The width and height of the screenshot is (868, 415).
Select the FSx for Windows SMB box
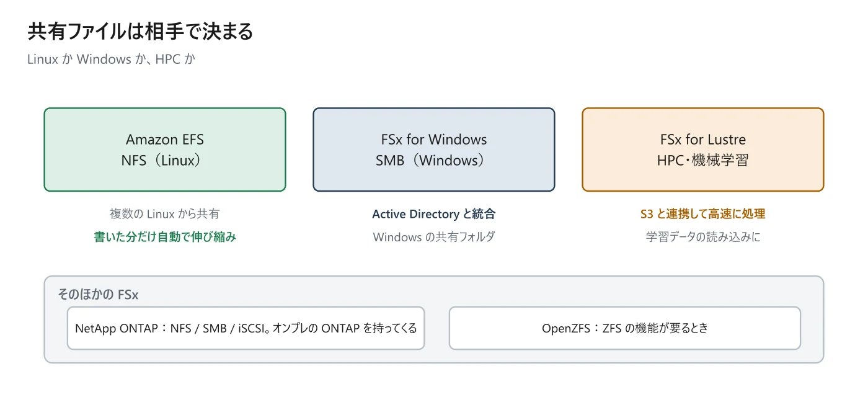click(434, 149)
